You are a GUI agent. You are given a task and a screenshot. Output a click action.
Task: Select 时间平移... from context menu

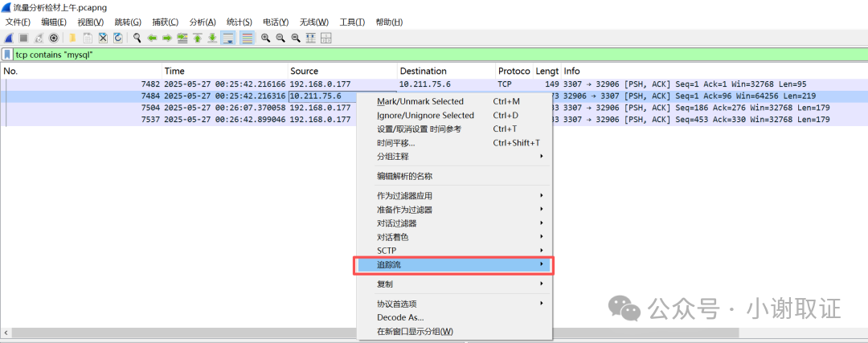point(454,143)
